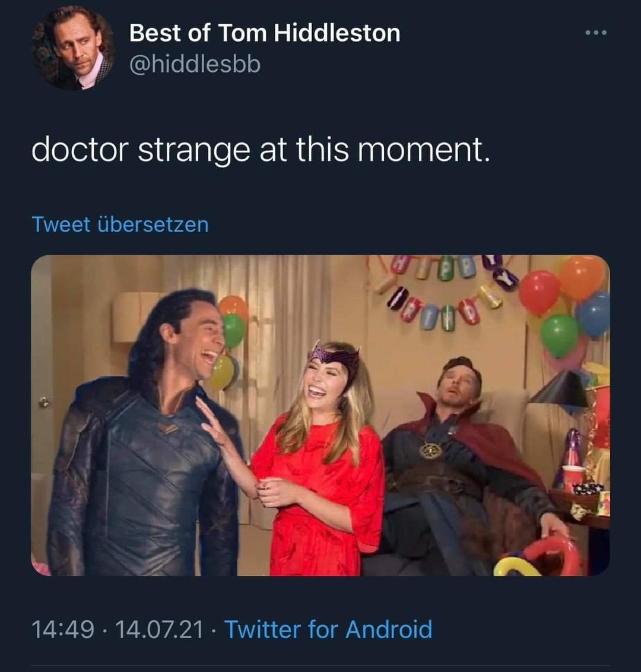Screen dimensions: 641x672
Task: Click the purple crown on the woman's head
Action: 337,357
